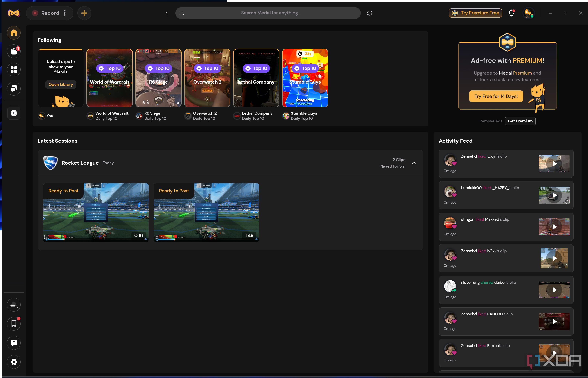Click Lumiukk00 username in activity feed
The image size is (588, 378).
point(471,188)
